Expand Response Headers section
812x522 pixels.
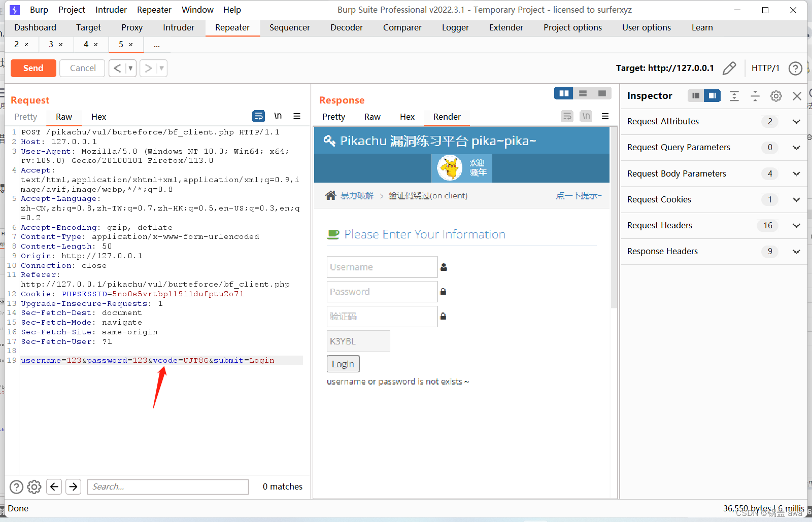point(796,252)
